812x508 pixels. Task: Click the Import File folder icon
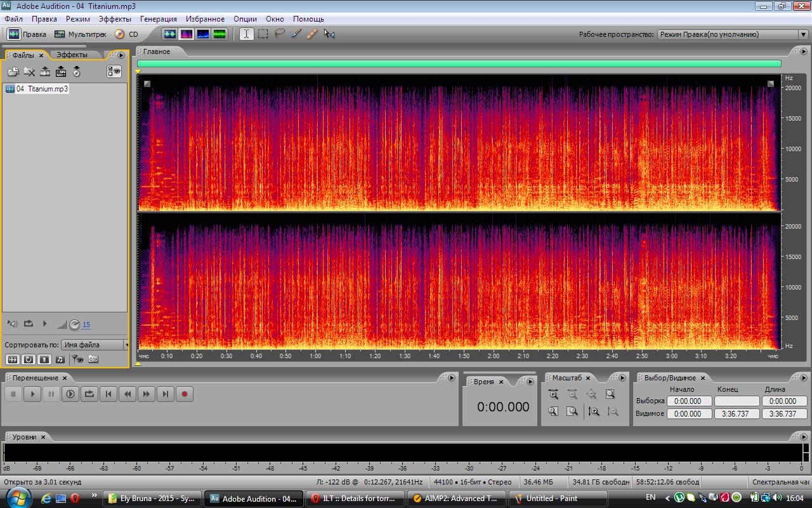(x=13, y=72)
